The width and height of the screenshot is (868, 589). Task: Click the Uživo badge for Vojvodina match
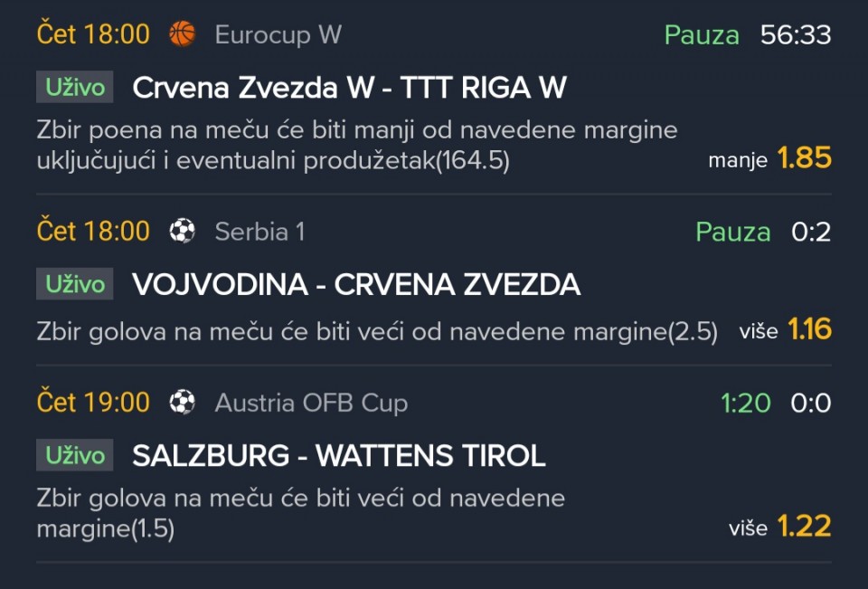[x=75, y=284]
